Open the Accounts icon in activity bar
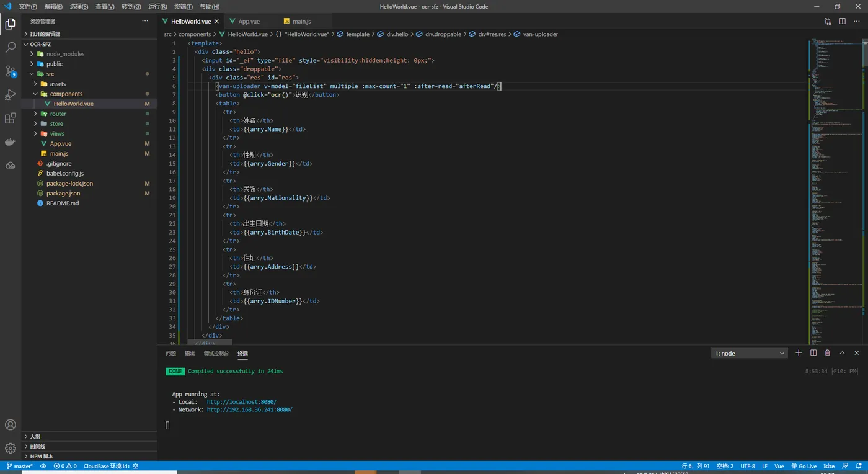Image resolution: width=868 pixels, height=474 pixels. [10, 425]
